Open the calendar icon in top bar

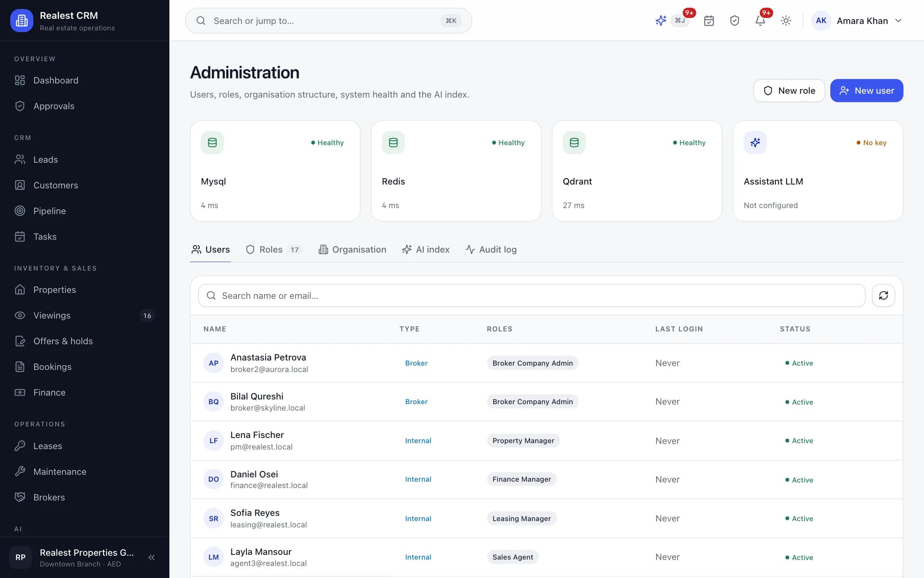pyautogui.click(x=709, y=21)
